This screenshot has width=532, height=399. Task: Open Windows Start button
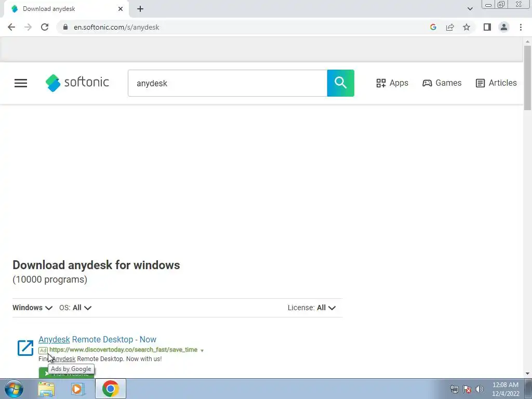tap(14, 389)
